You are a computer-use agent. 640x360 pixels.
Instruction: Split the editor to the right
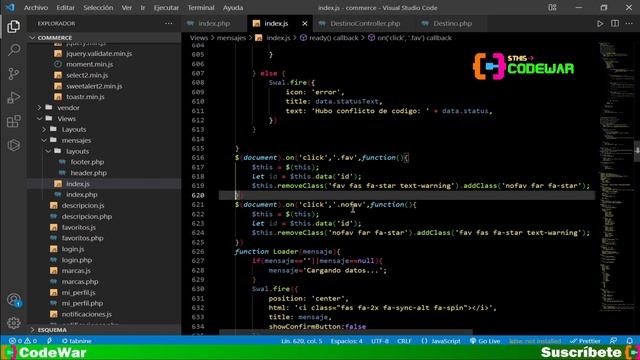[615, 24]
